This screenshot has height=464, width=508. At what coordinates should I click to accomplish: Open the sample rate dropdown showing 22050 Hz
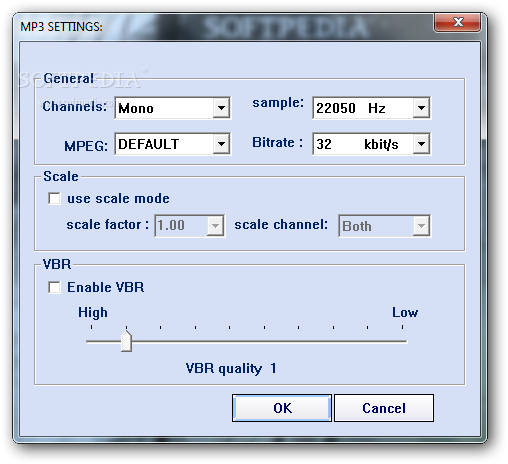pyautogui.click(x=371, y=108)
